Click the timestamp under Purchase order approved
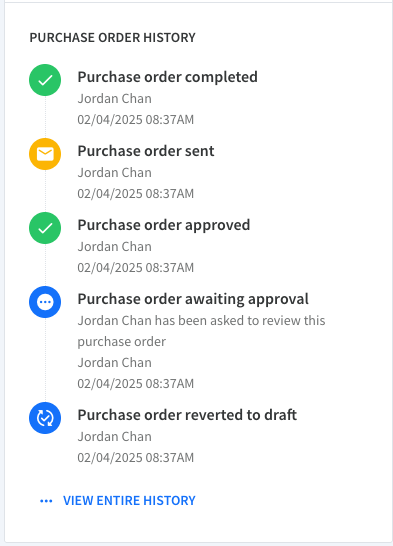This screenshot has width=393, height=546. pyautogui.click(x=135, y=268)
